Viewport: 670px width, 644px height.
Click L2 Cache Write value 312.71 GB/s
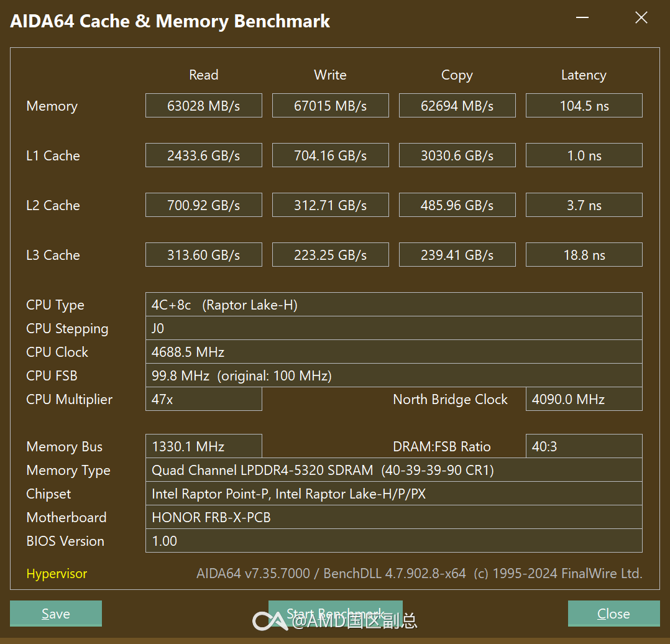(330, 205)
